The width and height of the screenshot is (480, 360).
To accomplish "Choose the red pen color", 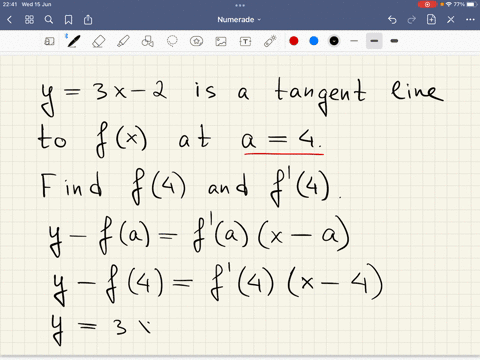I will coord(294,41).
